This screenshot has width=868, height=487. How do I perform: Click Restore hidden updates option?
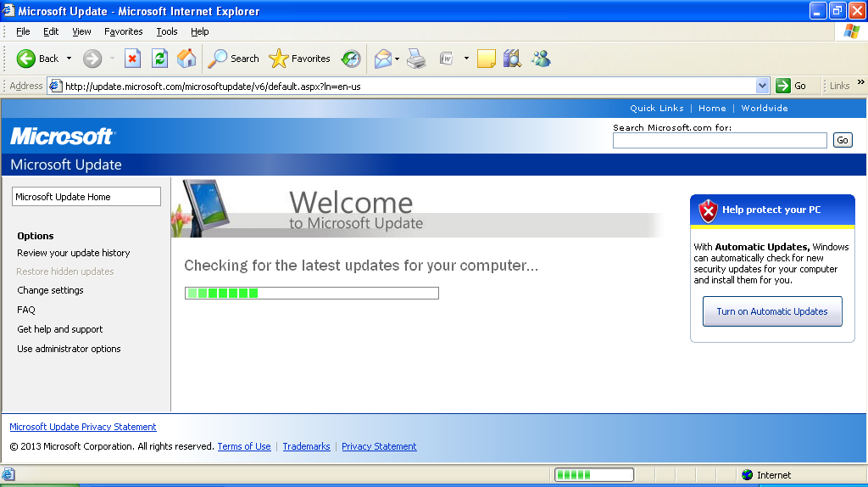tap(65, 271)
